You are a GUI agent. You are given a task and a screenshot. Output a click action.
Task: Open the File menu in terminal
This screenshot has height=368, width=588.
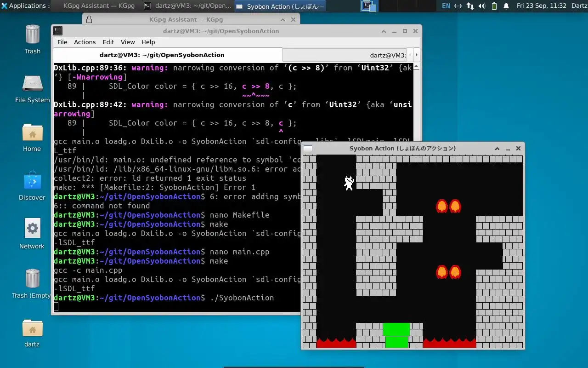(x=62, y=42)
